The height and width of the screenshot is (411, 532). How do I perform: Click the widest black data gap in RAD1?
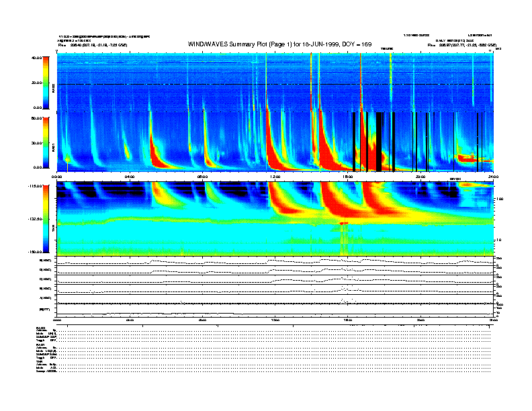point(379,142)
